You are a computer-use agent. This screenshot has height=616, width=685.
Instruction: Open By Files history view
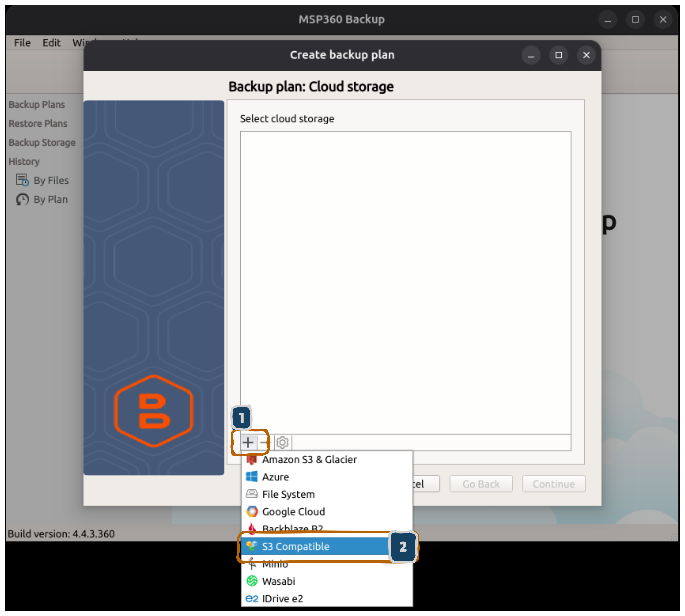click(51, 180)
